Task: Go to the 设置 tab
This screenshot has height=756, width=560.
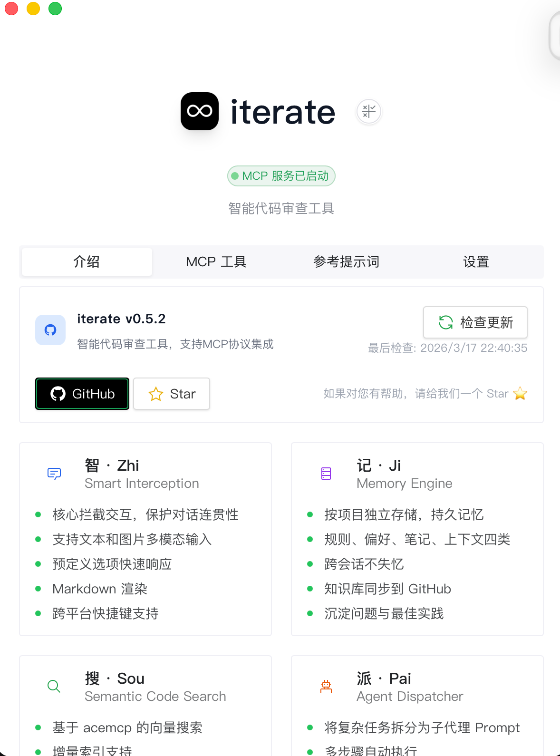Action: [476, 262]
